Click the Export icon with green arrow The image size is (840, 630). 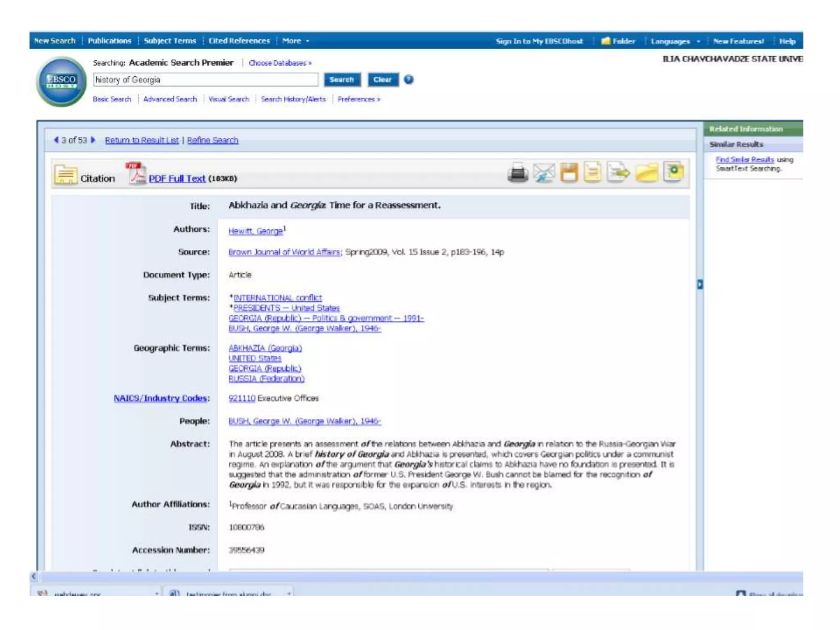[619, 172]
